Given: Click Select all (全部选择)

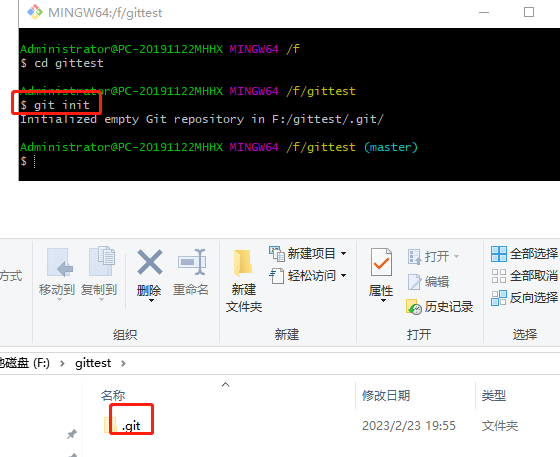Looking at the screenshot, I should pos(524,254).
